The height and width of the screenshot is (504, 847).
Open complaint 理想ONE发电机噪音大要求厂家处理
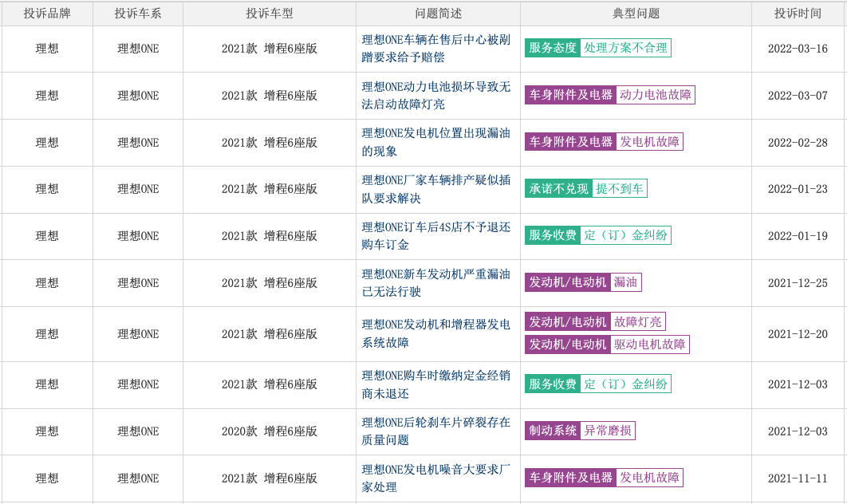click(436, 478)
